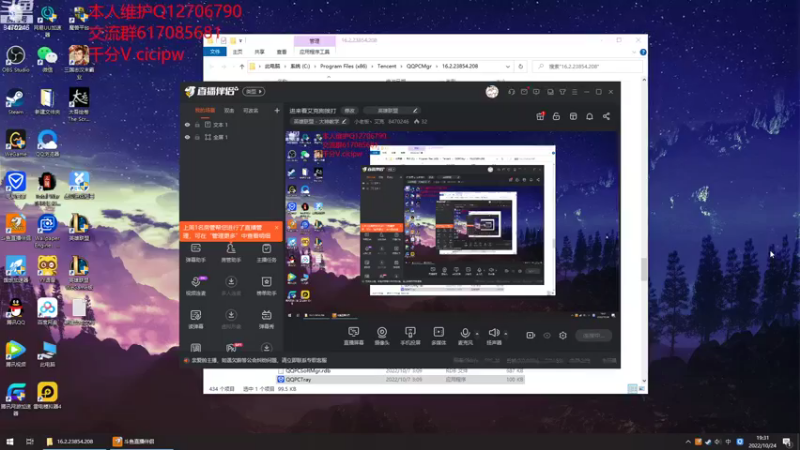Share the live room

[x=606, y=116]
